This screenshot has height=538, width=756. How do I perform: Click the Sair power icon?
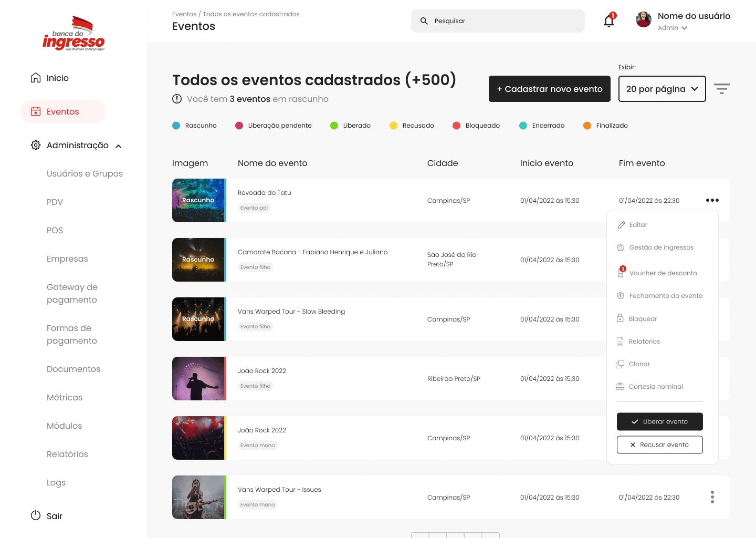(x=36, y=515)
